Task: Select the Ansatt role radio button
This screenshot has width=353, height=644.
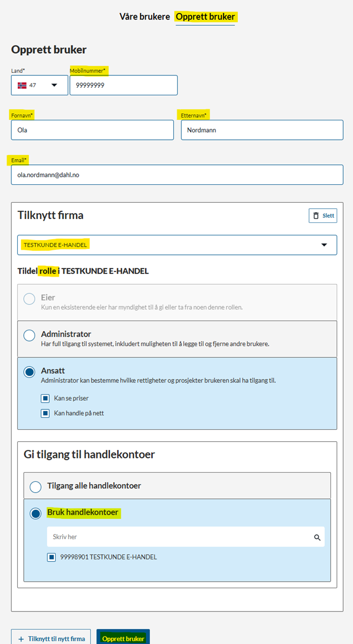Action: pos(29,372)
